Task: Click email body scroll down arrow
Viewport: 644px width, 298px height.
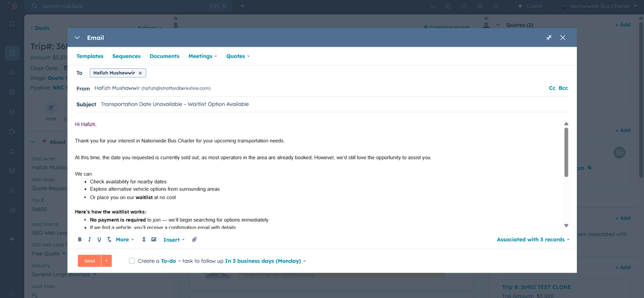Action: pyautogui.click(x=566, y=225)
